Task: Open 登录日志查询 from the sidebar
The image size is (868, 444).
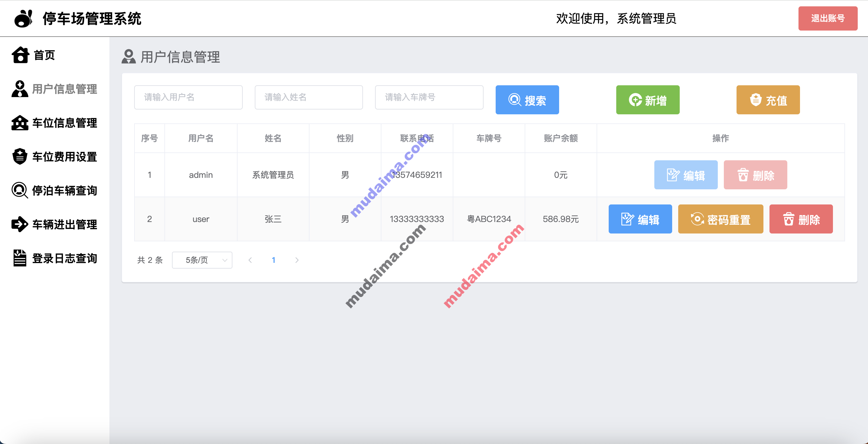Action: tap(65, 258)
